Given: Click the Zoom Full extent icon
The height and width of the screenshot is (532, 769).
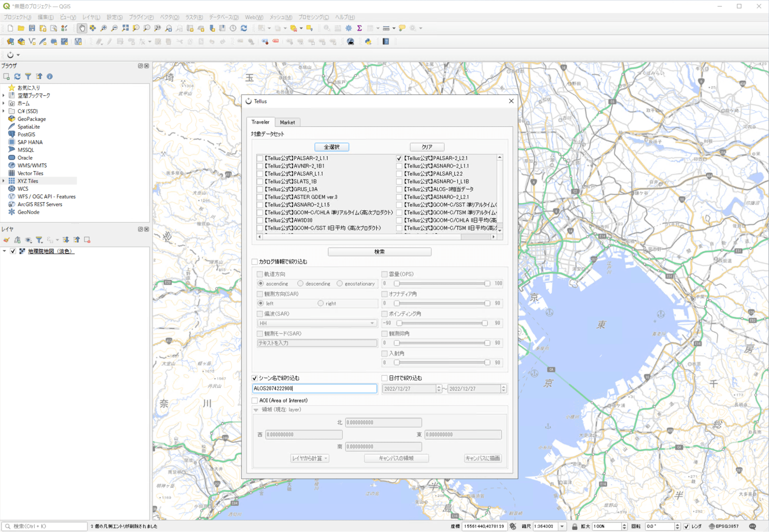Looking at the screenshot, I should click(125, 28).
